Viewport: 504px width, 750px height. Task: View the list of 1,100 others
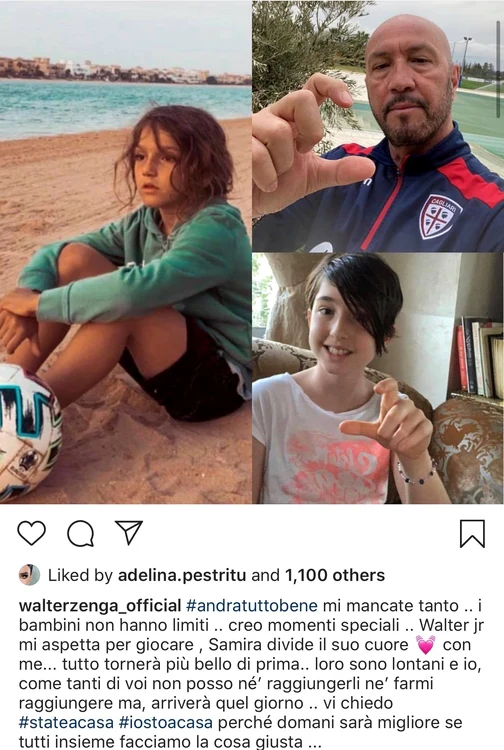click(335, 575)
